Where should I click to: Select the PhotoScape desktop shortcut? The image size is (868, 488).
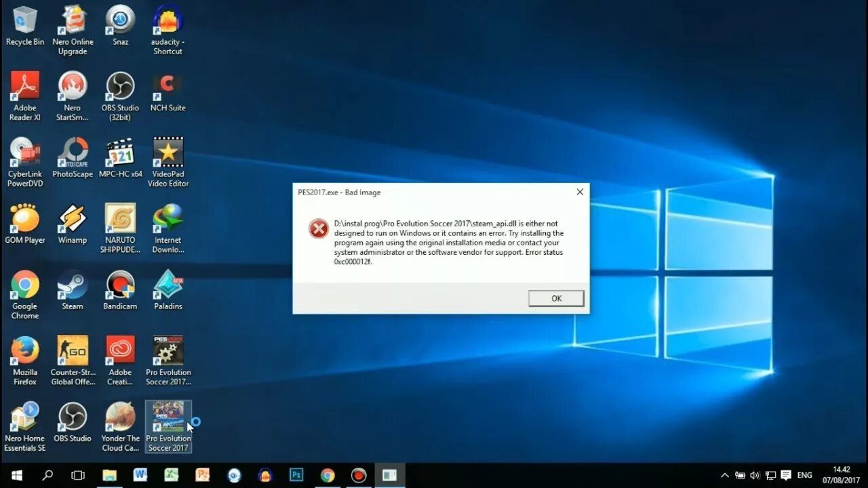click(x=73, y=159)
